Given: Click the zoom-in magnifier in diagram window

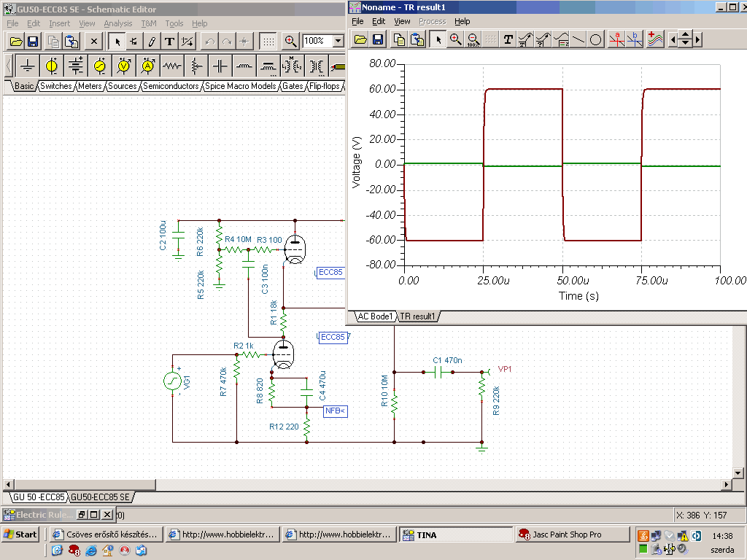Looking at the screenshot, I should [456, 39].
